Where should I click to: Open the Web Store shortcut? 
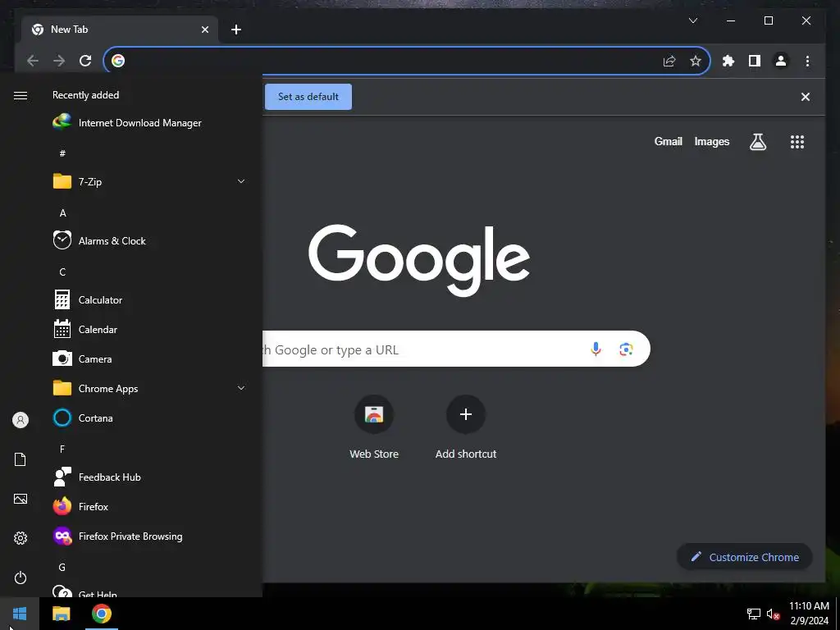(x=374, y=427)
